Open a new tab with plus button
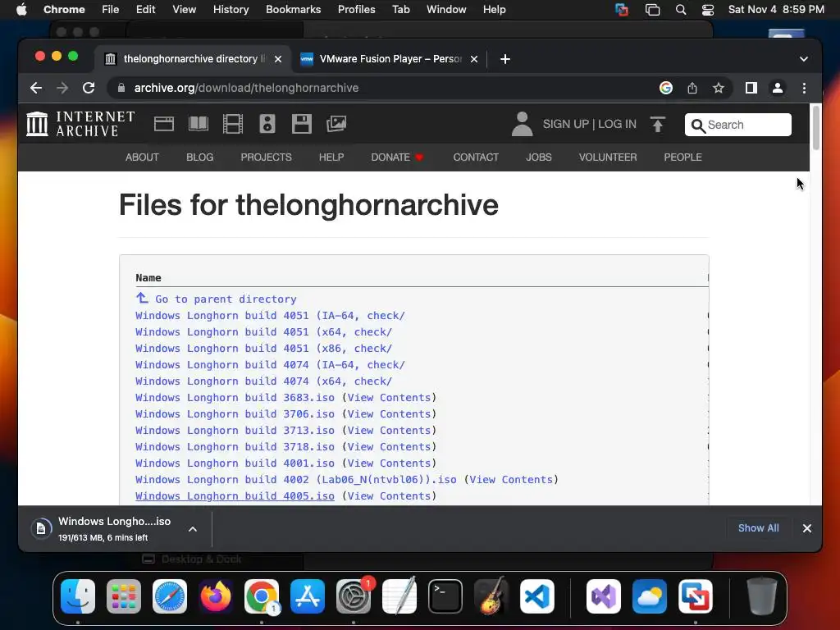 504,59
